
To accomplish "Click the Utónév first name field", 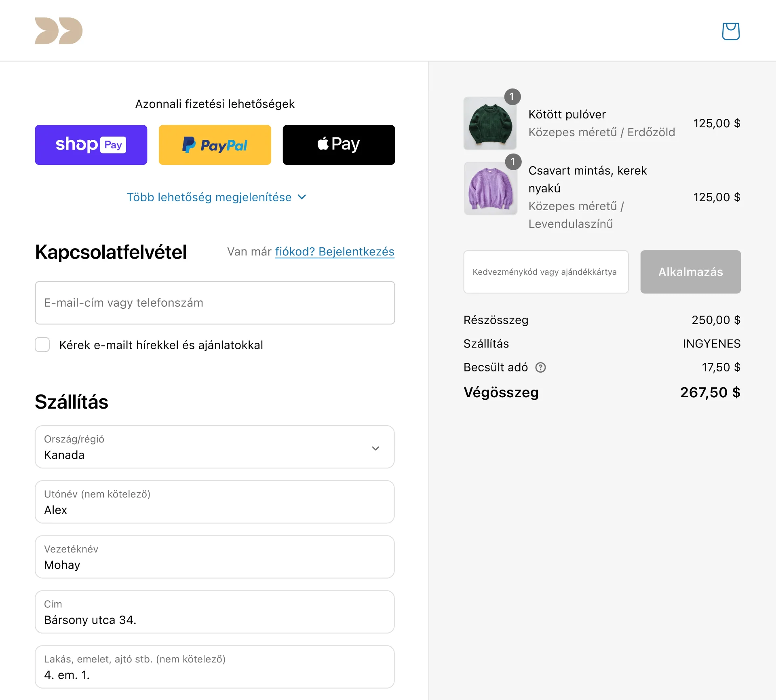I will (x=215, y=502).
